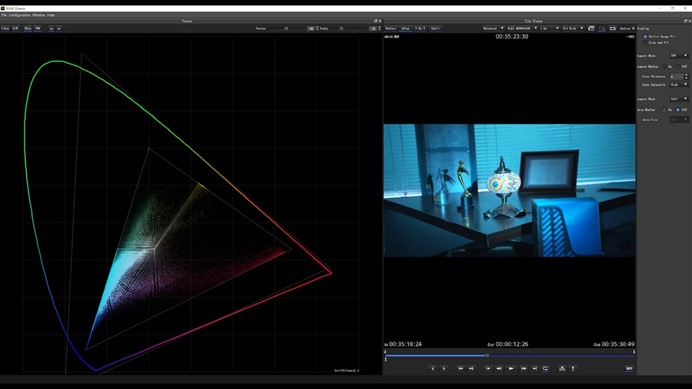Viewport: 692px width, 389px height.
Task: Turn the Area Marker Off
Action: (x=678, y=110)
